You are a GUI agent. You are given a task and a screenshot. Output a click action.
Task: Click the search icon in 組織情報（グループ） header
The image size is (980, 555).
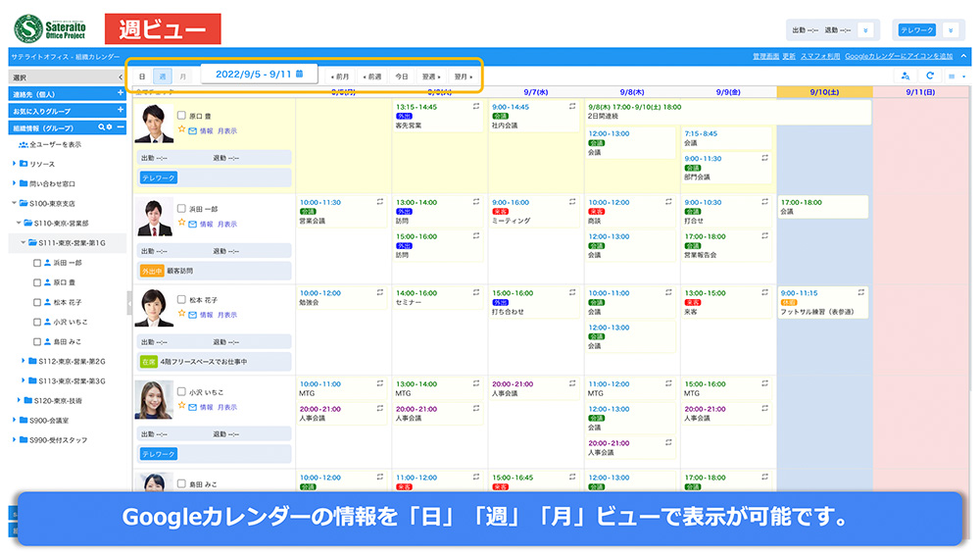point(100,127)
